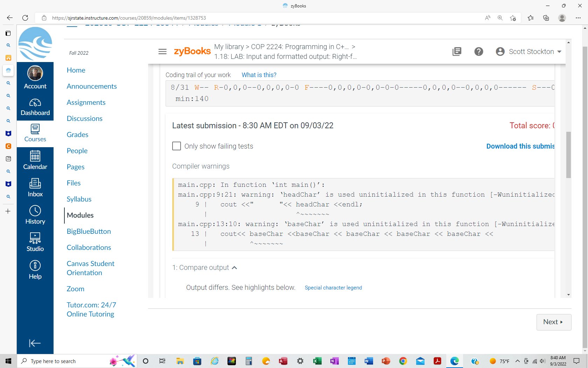The height and width of the screenshot is (368, 588).
Task: Open My library breadcrumb
Action: [229, 47]
